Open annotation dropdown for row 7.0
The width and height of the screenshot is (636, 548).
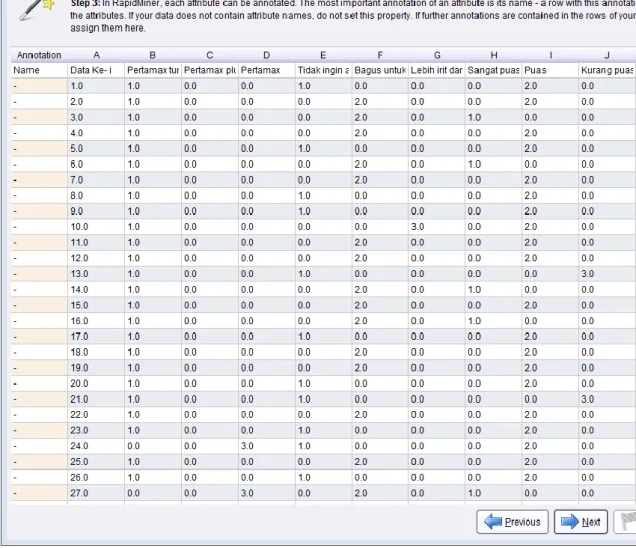[39, 180]
